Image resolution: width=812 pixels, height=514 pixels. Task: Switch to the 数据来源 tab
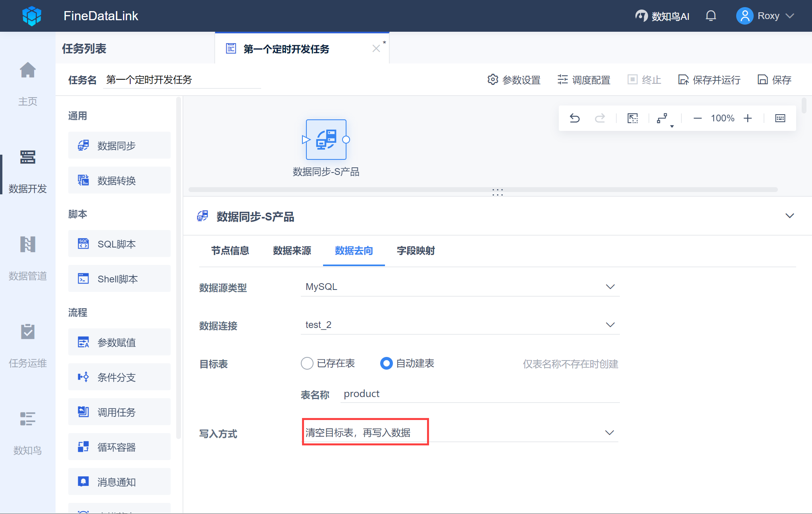tap(292, 251)
